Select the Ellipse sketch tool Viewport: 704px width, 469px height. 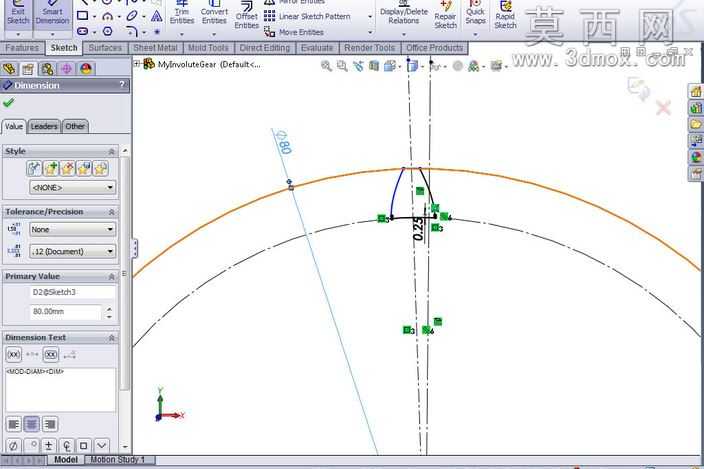coord(132,16)
